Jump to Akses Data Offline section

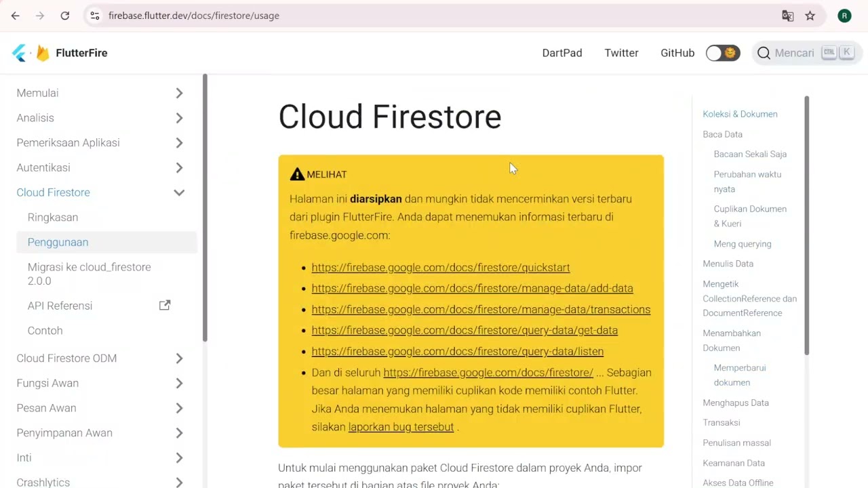[738, 483]
